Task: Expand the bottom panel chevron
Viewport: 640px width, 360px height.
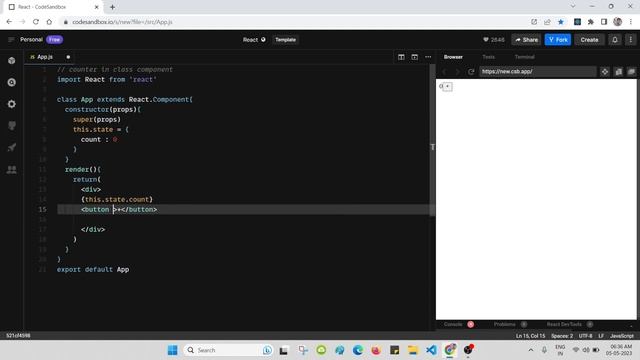Action: pos(631,325)
